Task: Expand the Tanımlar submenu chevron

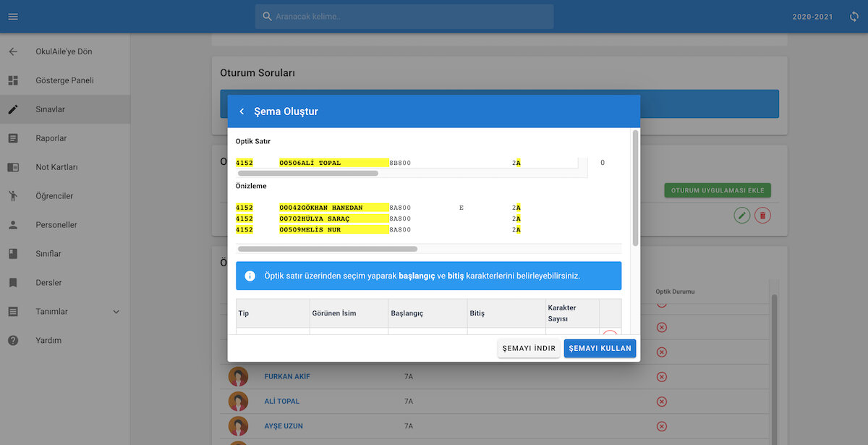Action: 116,312
